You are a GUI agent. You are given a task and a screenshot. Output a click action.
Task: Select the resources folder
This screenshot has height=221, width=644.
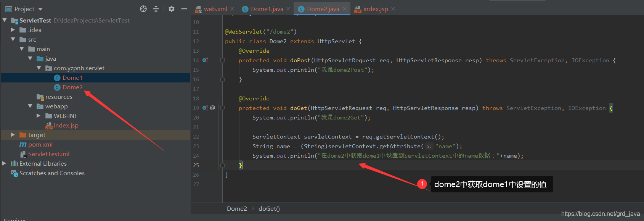pyautogui.click(x=59, y=97)
